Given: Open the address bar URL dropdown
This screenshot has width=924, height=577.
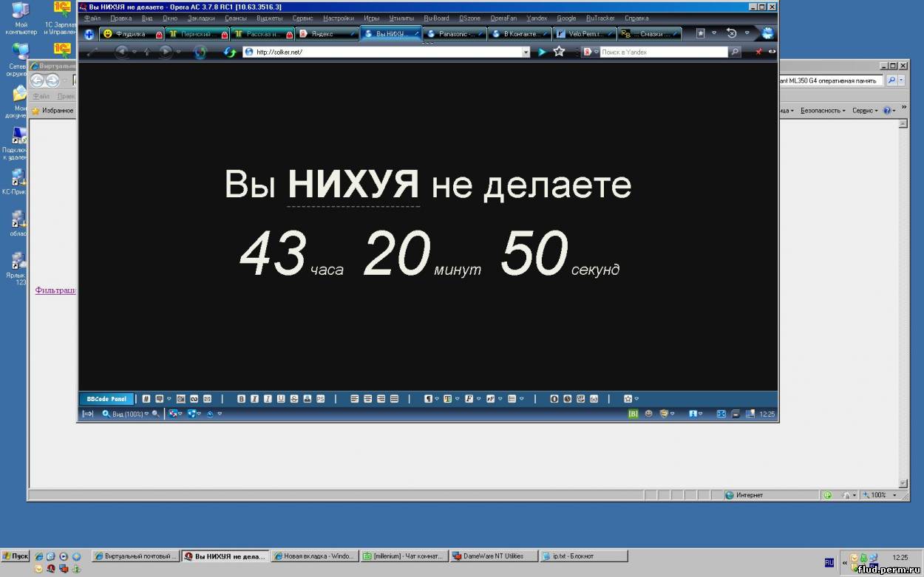Looking at the screenshot, I should pyautogui.click(x=526, y=52).
